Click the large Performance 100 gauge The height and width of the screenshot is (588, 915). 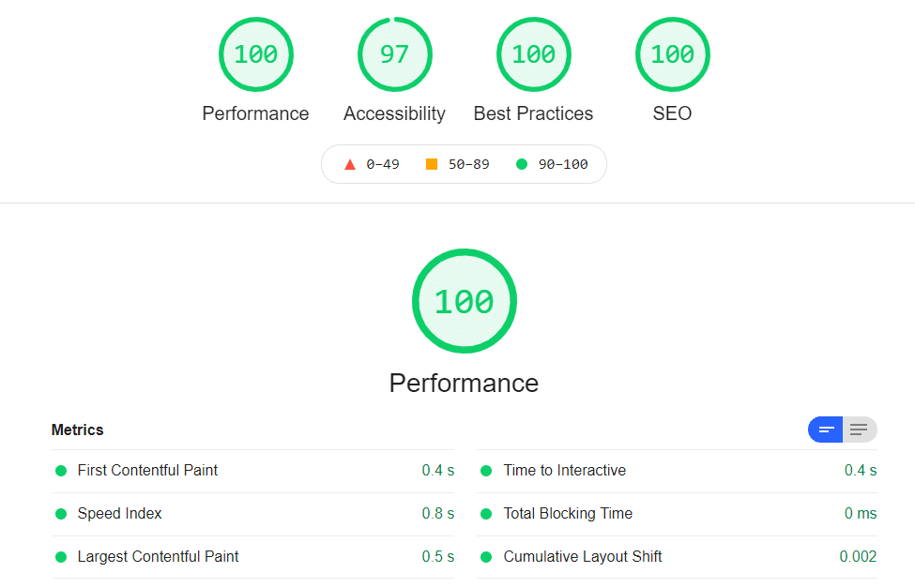coord(464,301)
